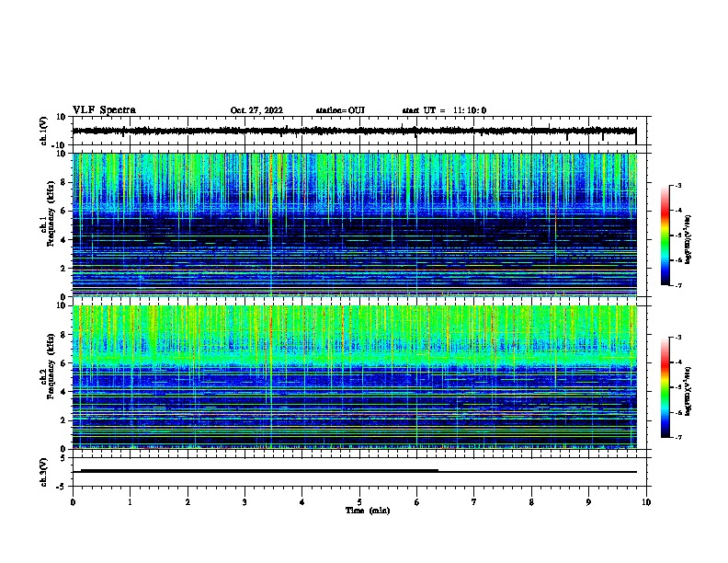Click the date "Oct. 27, 2022"

click(256, 110)
